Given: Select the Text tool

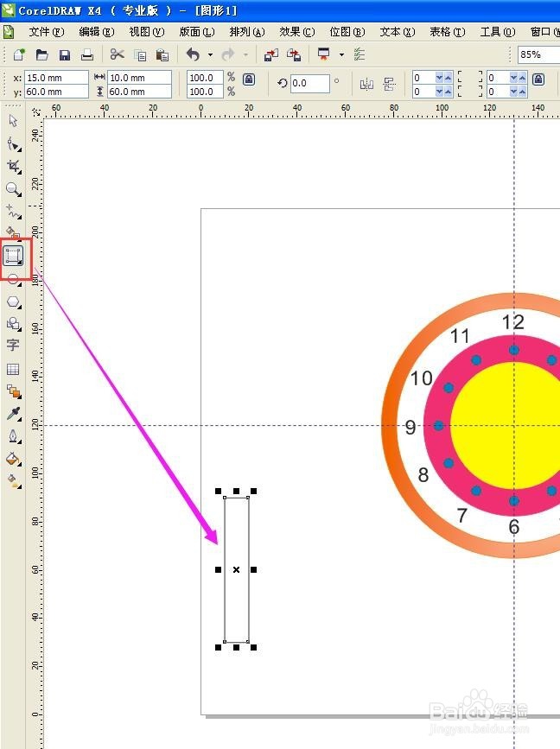Looking at the screenshot, I should pos(13,345).
